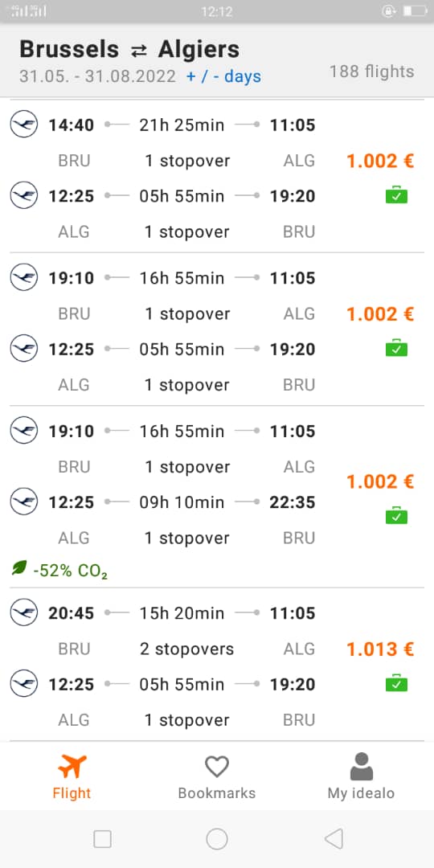Viewport: 434px width, 868px height.
Task: Tap the 31.05. - 31.08.2022 date range
Action: 97,76
